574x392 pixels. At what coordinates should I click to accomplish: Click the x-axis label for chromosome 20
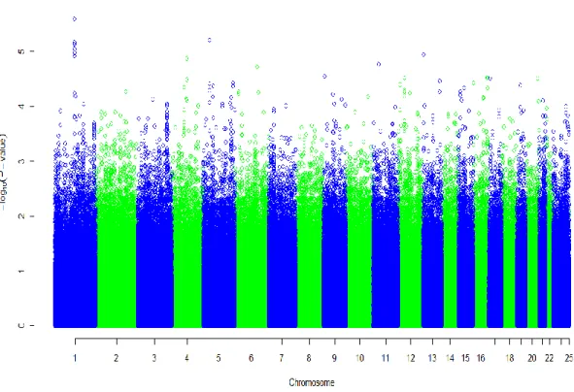coord(532,358)
